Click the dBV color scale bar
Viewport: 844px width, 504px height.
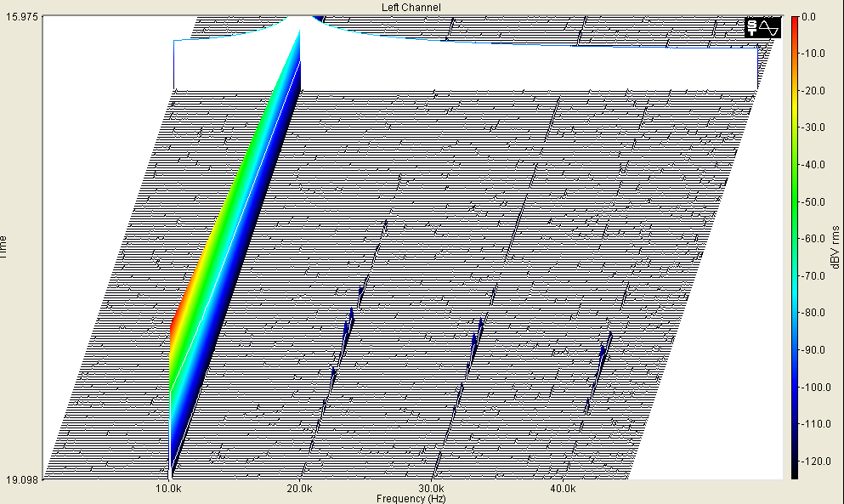(x=795, y=247)
